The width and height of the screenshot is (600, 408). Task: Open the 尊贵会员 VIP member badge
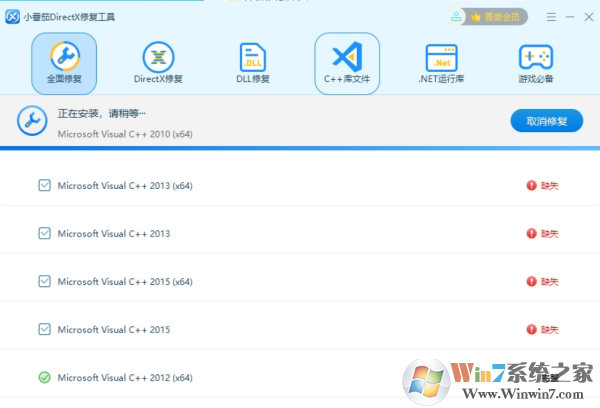[496, 17]
